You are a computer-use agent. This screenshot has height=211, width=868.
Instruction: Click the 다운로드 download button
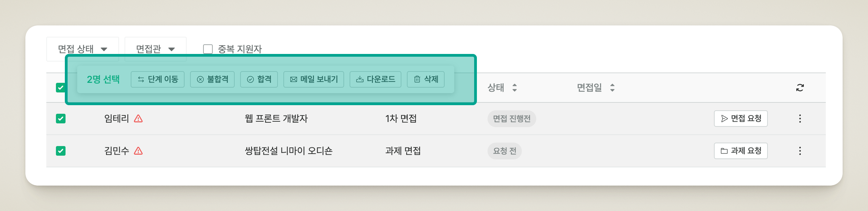(375, 79)
